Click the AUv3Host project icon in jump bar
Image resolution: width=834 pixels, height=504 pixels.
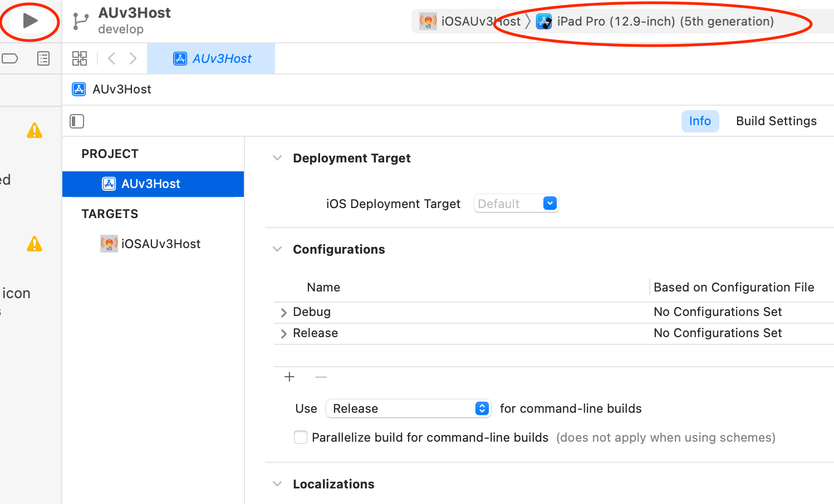pos(79,90)
